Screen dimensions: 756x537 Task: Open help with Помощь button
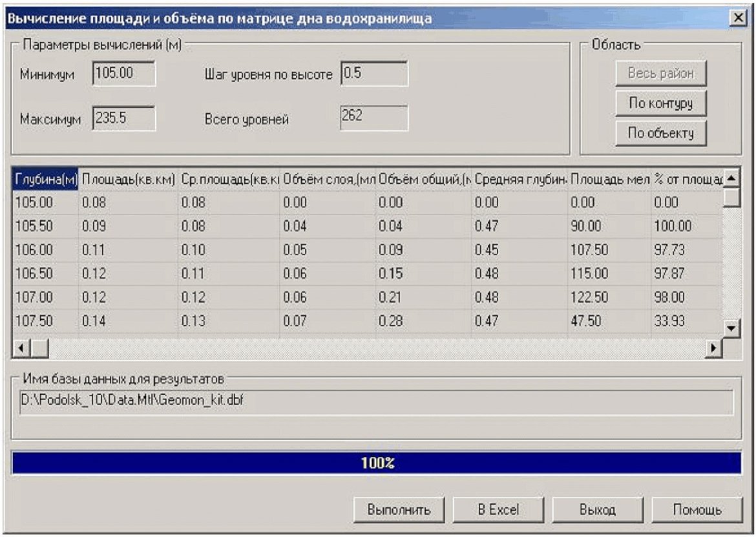coord(697,509)
